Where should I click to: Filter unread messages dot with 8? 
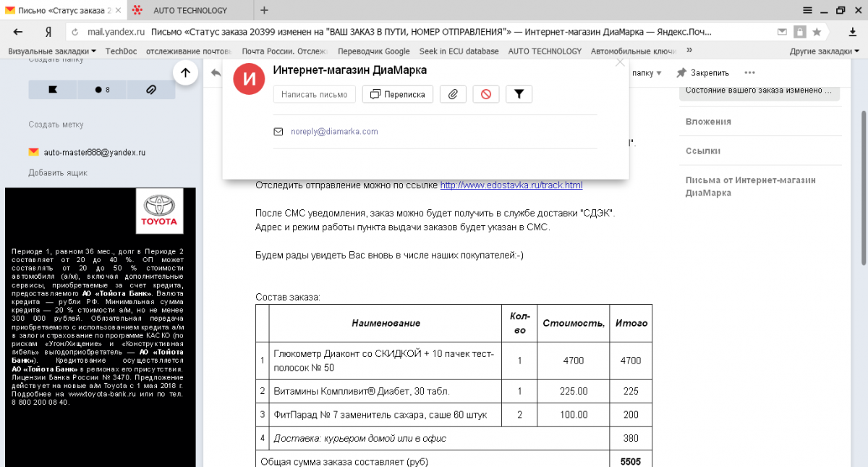pos(102,90)
